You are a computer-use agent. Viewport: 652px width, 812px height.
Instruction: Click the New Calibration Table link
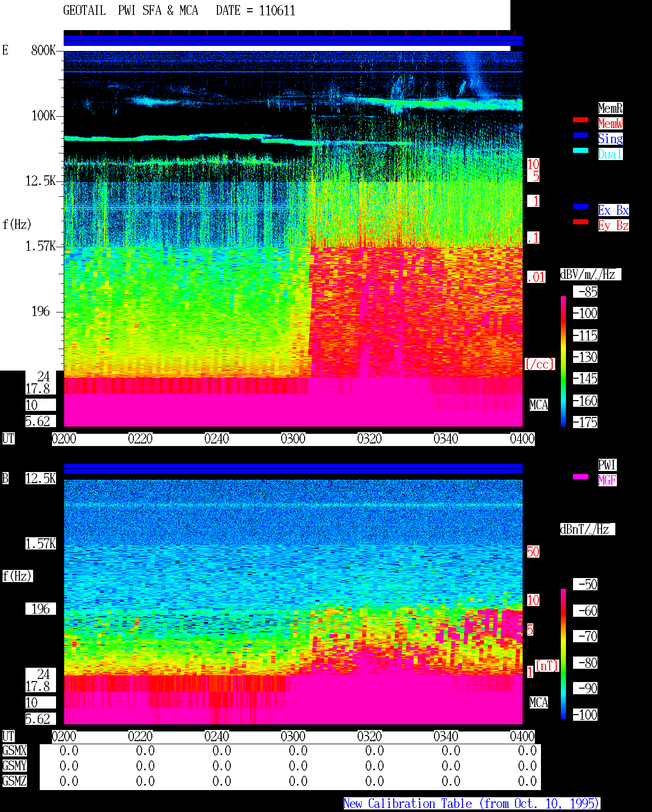point(472,804)
